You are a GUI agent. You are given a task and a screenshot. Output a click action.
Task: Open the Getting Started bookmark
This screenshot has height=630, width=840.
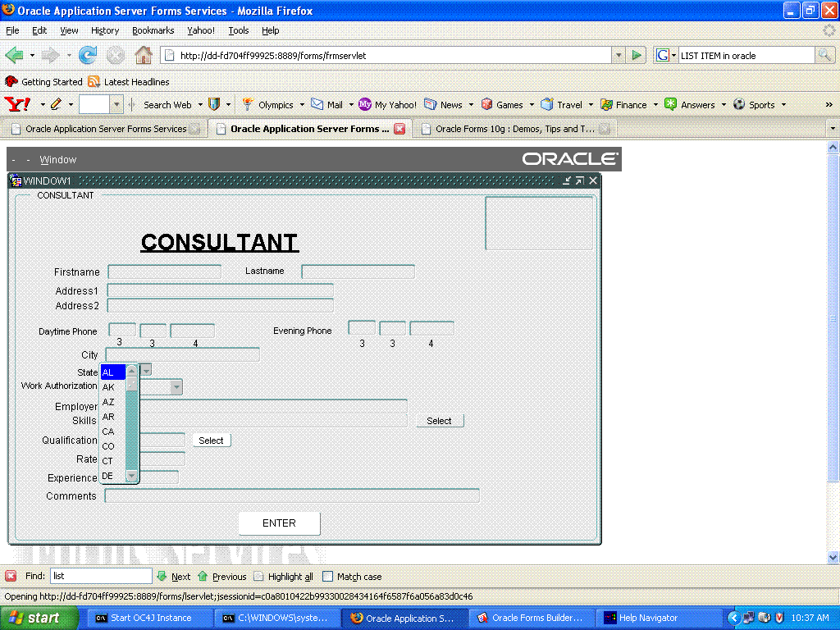43,81
